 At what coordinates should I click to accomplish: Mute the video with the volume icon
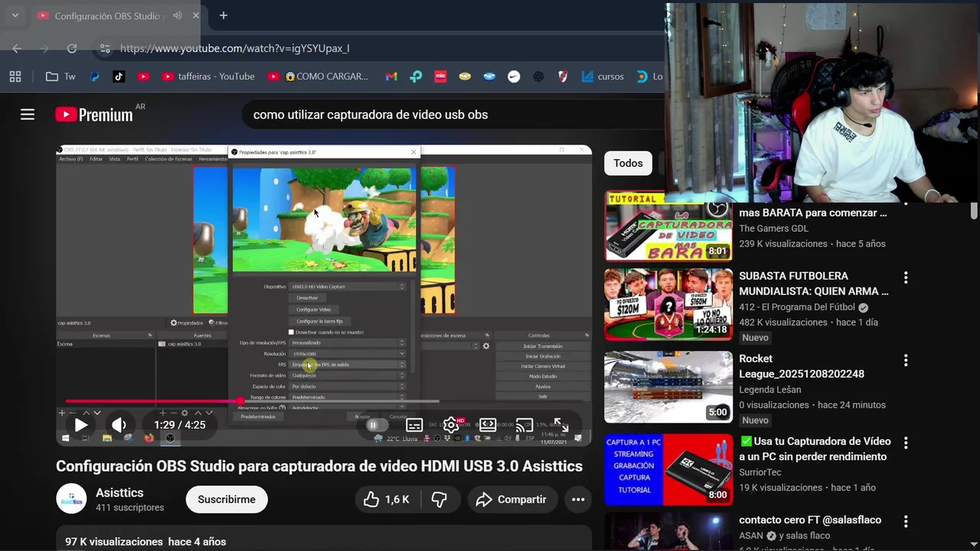[x=119, y=425]
